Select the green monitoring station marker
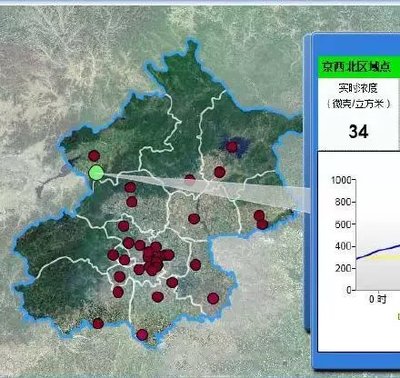This screenshot has width=400, height=378. [96, 173]
